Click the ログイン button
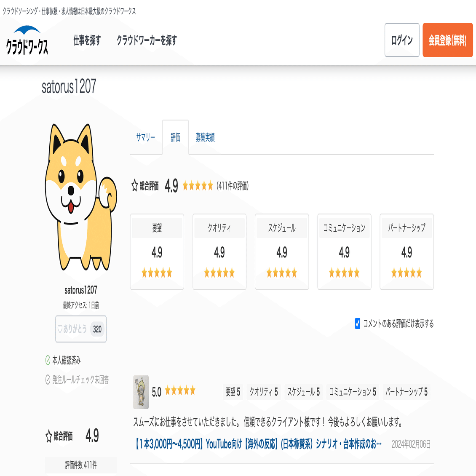The image size is (476, 476). 402,40
